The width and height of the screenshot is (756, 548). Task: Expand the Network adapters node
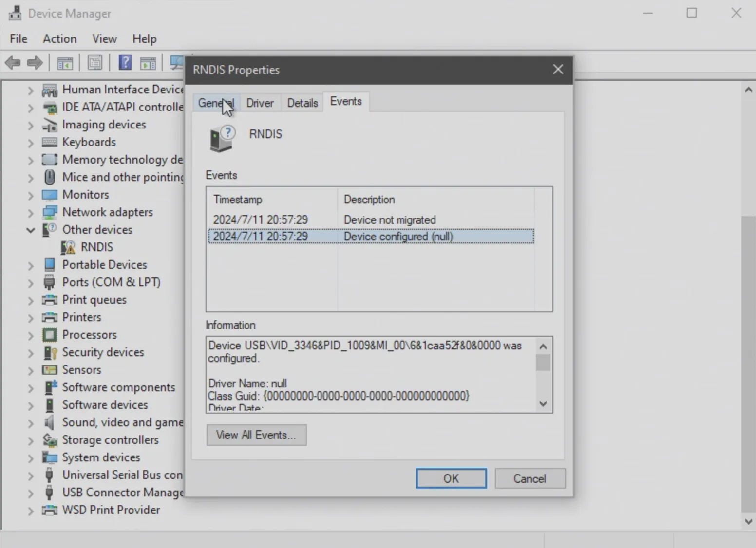click(x=31, y=213)
